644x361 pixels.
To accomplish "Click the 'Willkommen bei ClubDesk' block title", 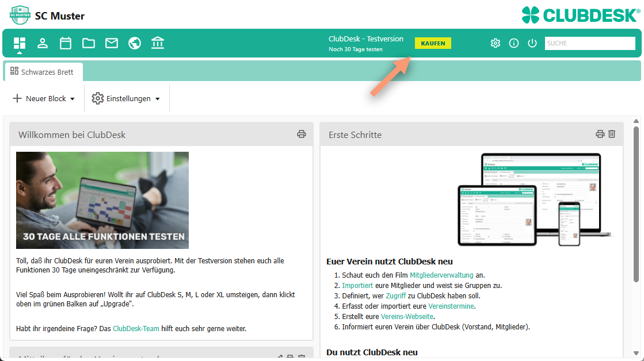I will coord(72,135).
